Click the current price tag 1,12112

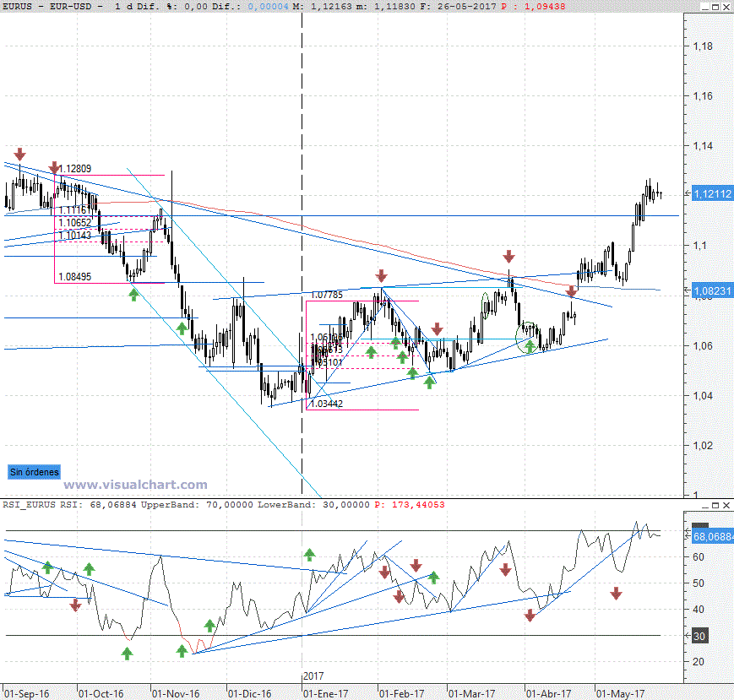[711, 194]
